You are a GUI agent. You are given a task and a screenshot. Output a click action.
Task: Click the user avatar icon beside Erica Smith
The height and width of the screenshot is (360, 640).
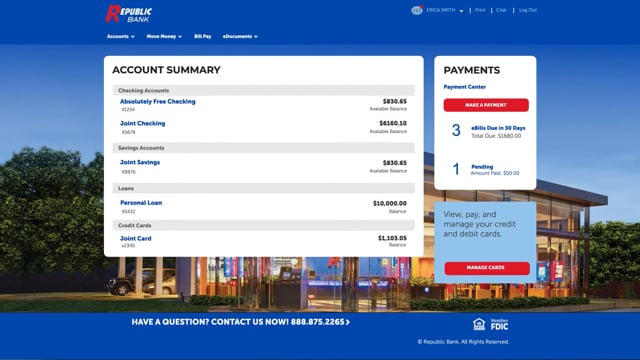coord(417,10)
